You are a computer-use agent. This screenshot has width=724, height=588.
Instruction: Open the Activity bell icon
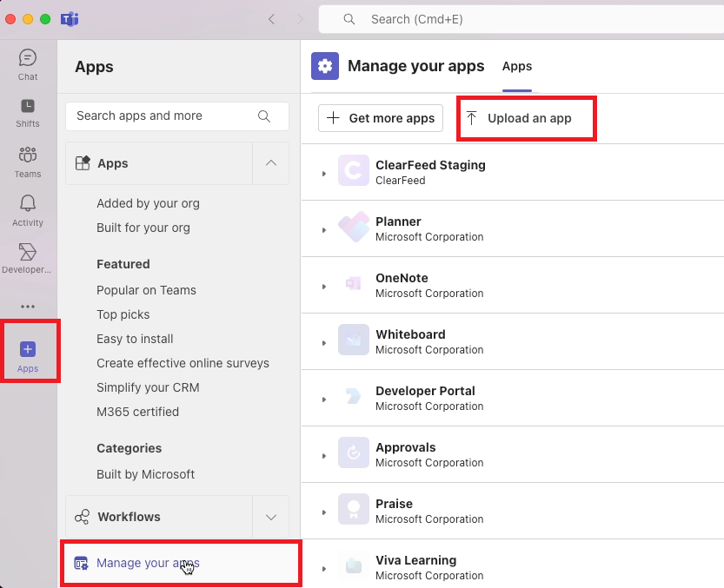click(28, 210)
